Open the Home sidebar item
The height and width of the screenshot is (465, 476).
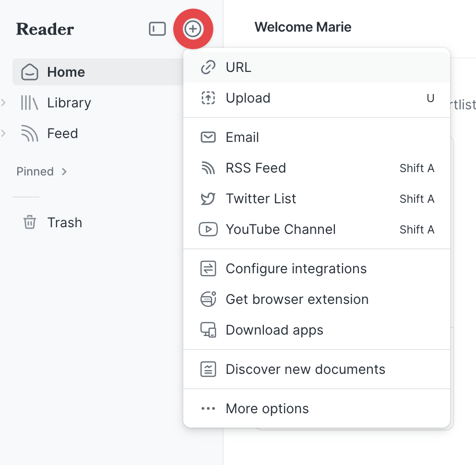point(66,72)
